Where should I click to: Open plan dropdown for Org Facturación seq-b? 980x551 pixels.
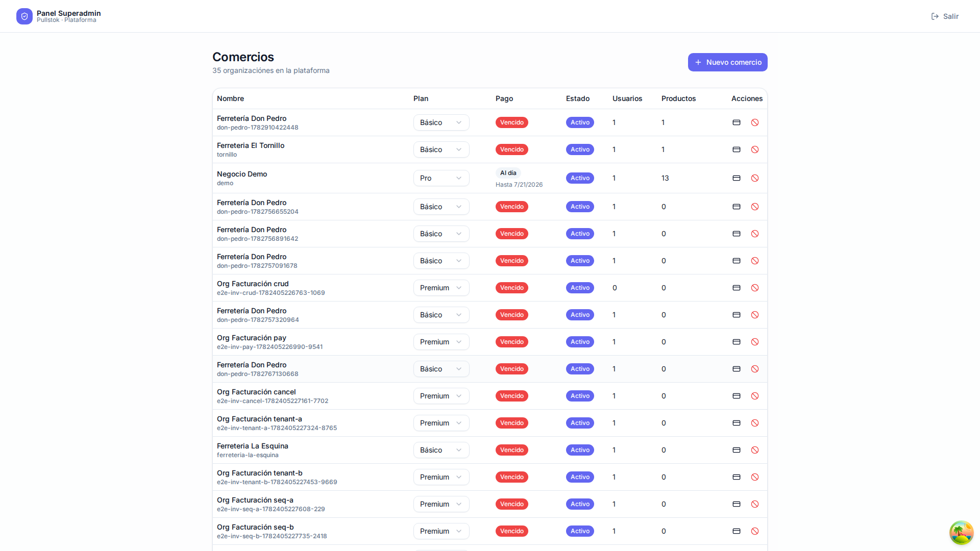441,531
